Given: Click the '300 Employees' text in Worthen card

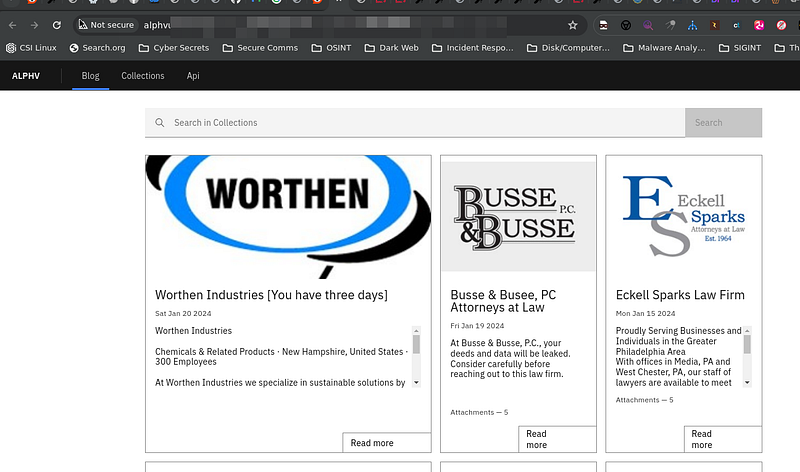Looking at the screenshot, I should 186,362.
